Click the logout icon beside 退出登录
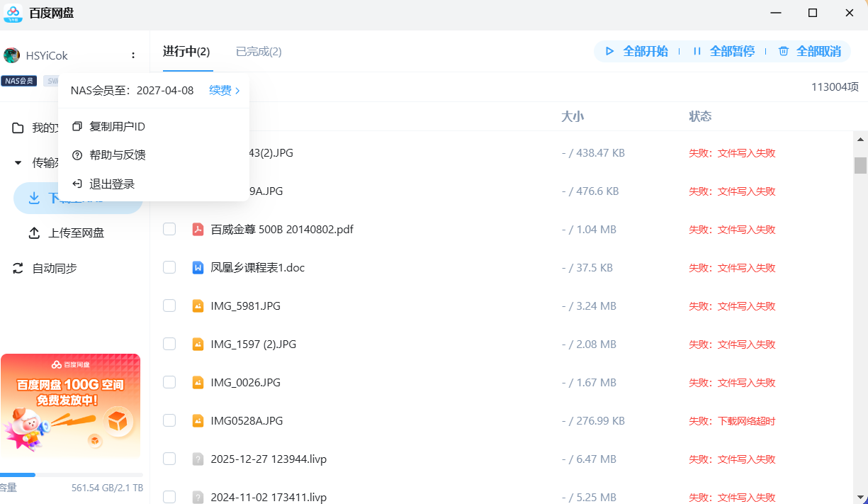 tap(77, 184)
